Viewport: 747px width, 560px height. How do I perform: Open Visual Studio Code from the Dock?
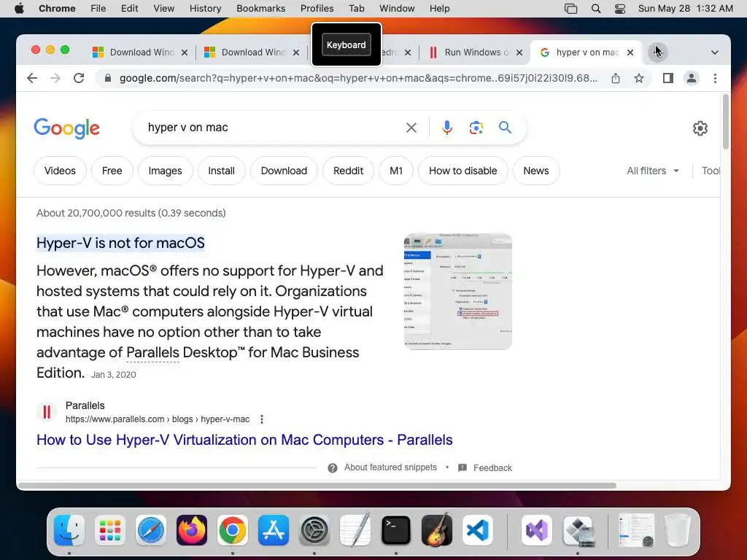pos(478,530)
